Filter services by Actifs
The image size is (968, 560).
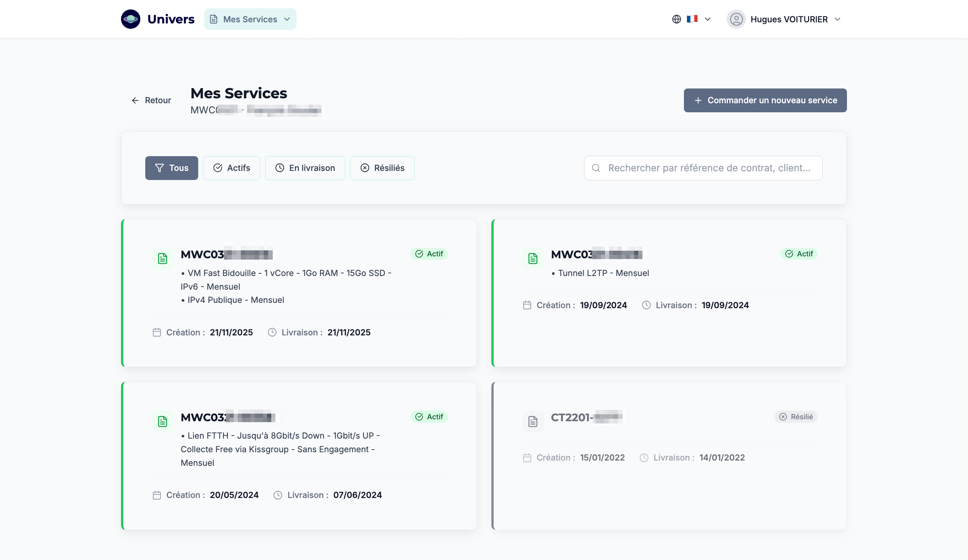(x=231, y=168)
